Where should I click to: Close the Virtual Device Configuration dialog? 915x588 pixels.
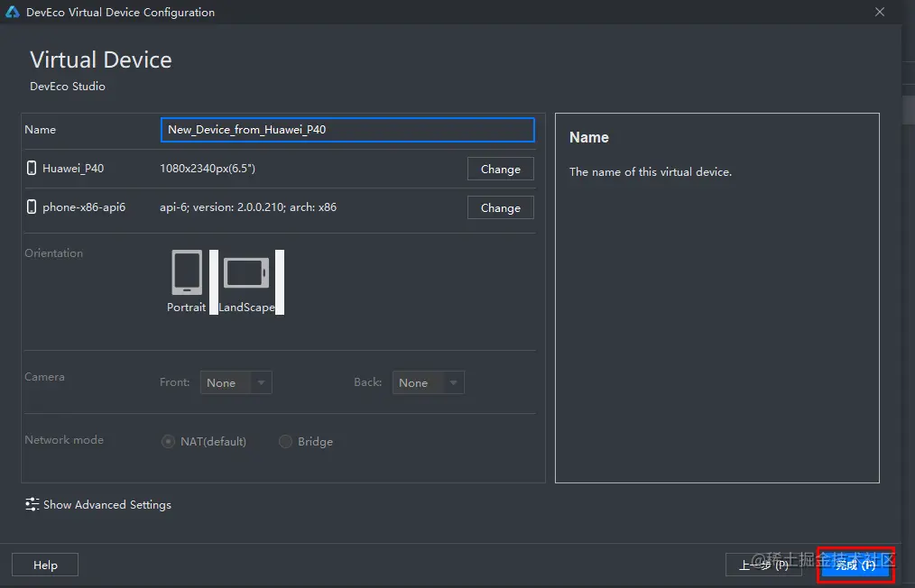[880, 12]
